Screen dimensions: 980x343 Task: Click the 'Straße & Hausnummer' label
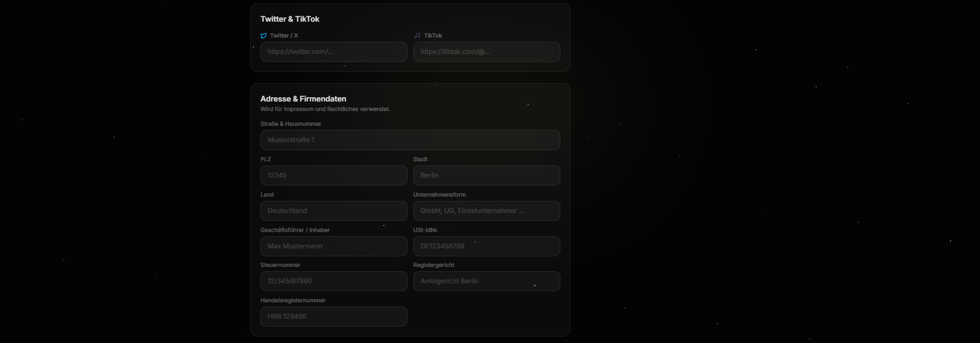tap(291, 124)
